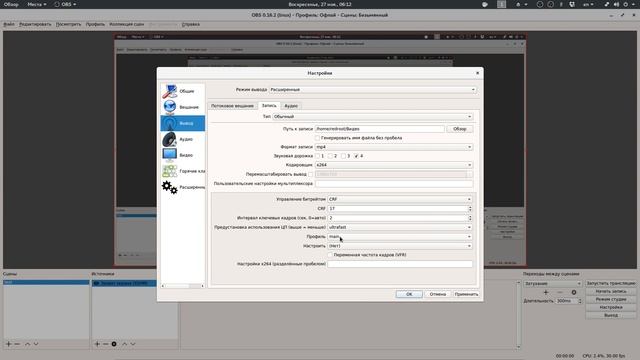Click the network icon in the top system bar

point(607,4)
